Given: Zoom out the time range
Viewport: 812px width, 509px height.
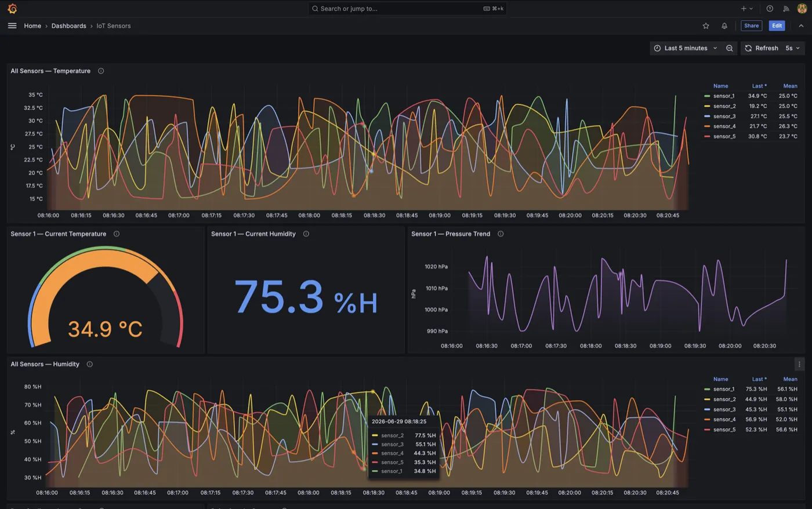Looking at the screenshot, I should click(x=730, y=48).
